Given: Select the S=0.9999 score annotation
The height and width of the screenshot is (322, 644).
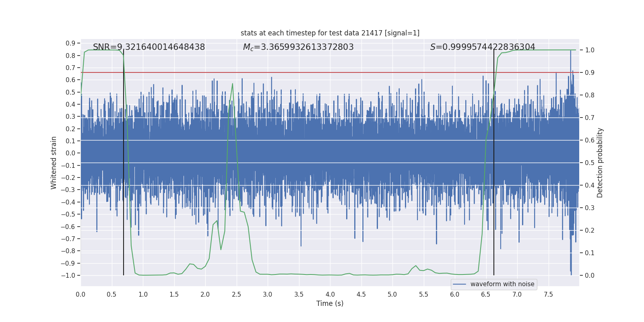Looking at the screenshot, I should [x=482, y=47].
